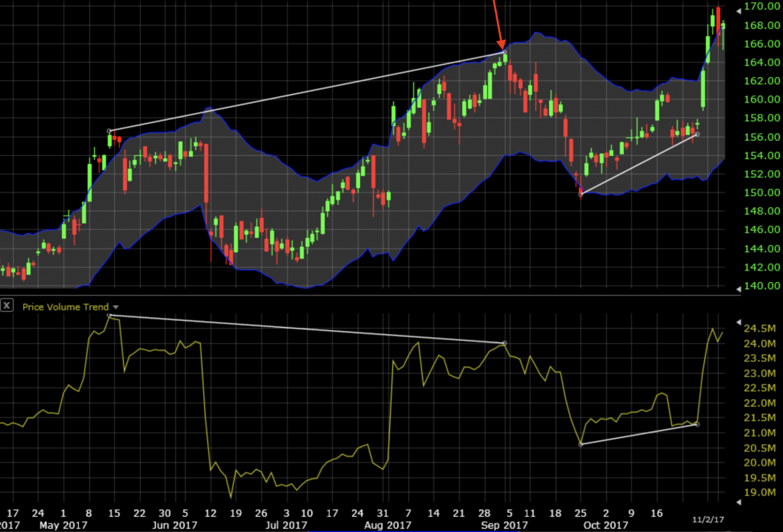Click the arrow marker above 24.5M
783x532 pixels.
pos(738,322)
